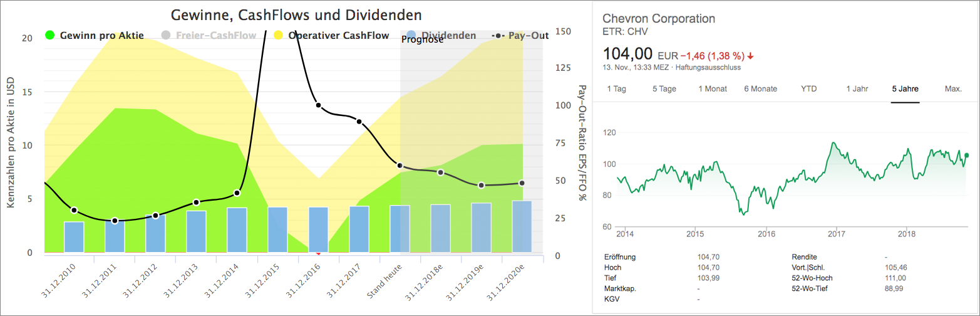
Task: Click the red marker below 31.12.2016
Action: (318, 253)
